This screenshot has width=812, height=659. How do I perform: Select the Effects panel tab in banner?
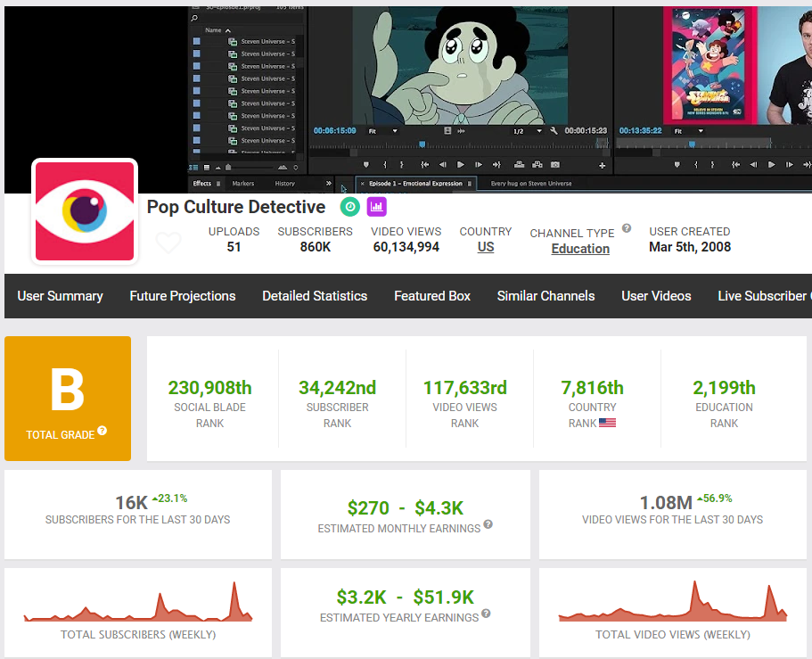pos(202,184)
